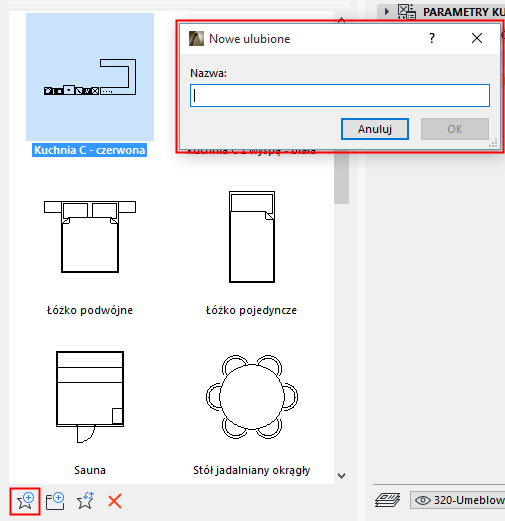Click the red X delete icon

pyautogui.click(x=115, y=501)
